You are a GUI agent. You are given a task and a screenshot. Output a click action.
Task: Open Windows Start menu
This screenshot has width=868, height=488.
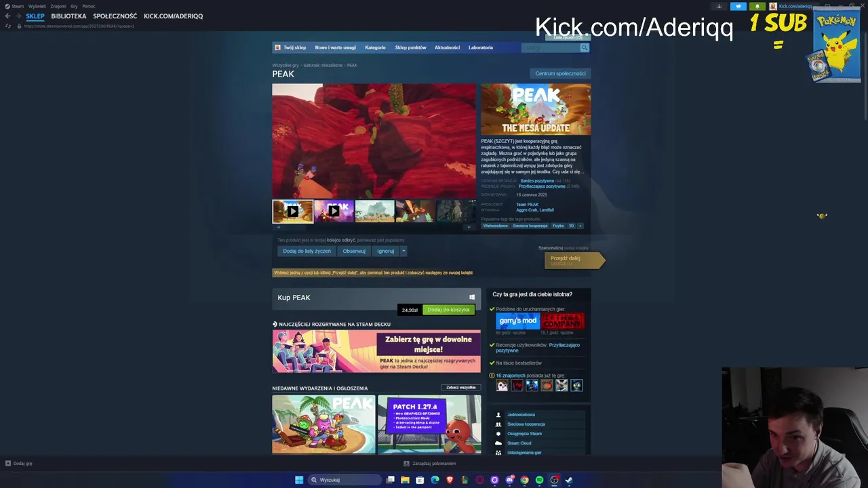click(299, 480)
